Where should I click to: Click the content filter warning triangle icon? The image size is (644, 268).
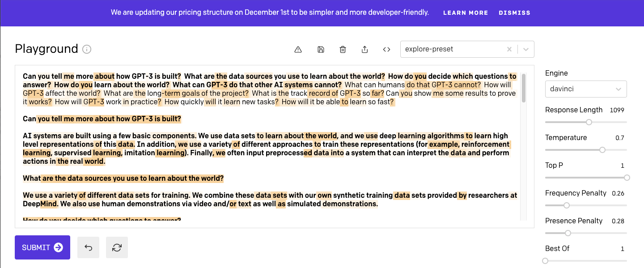(298, 50)
